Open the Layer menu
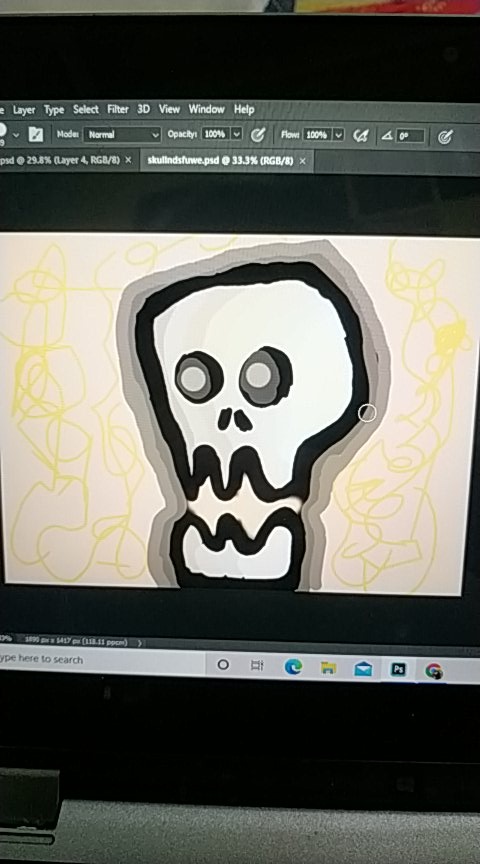 (x=24, y=110)
